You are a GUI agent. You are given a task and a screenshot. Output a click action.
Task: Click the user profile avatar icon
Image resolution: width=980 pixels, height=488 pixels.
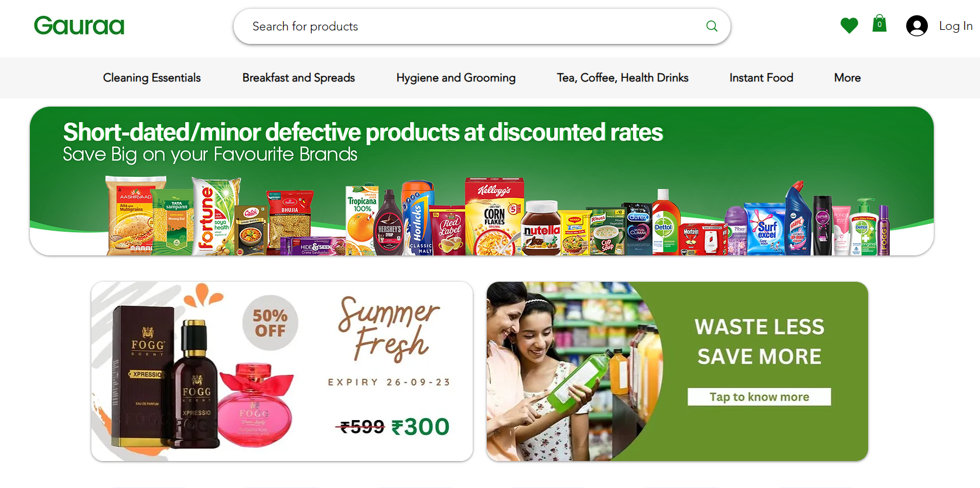917,26
